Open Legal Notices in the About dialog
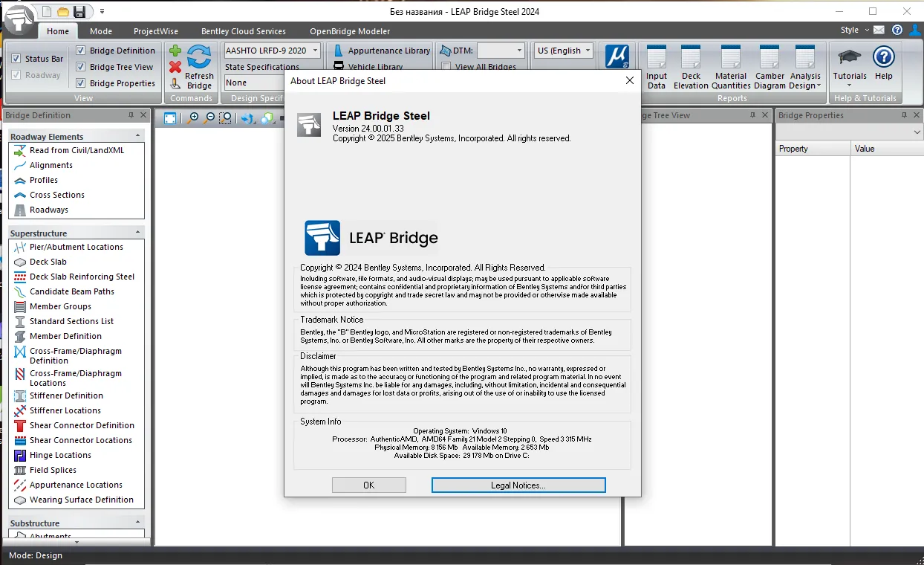Image resolution: width=924 pixels, height=565 pixels. coord(518,485)
